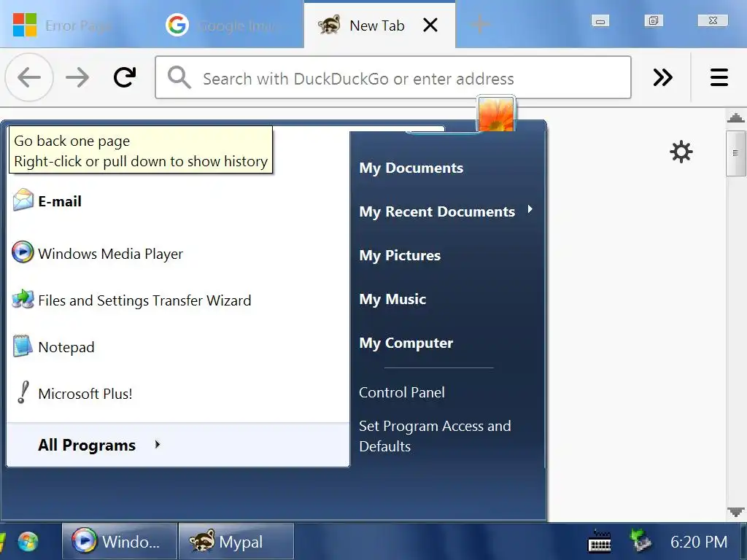
Task: Click Files and Settings Transfer Wizard icon
Action: click(x=23, y=300)
